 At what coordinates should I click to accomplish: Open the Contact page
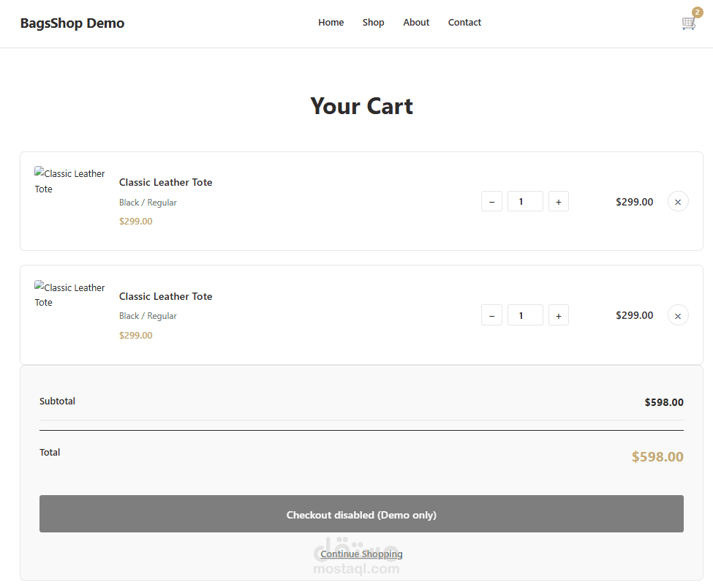pos(464,23)
